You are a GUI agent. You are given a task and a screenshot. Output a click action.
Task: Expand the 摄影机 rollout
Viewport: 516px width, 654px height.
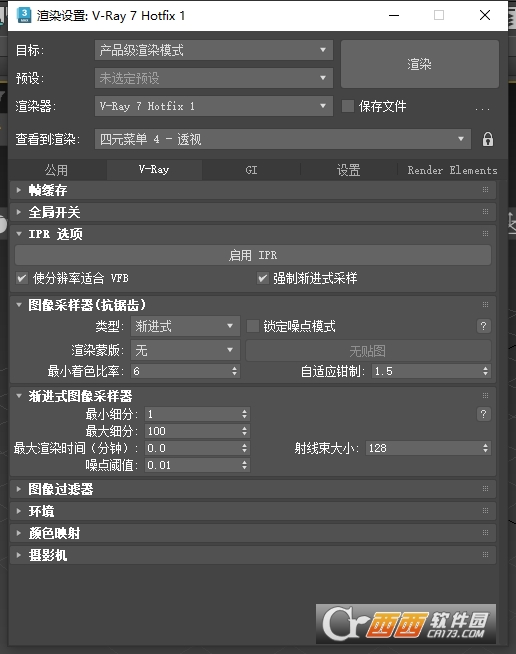19,555
